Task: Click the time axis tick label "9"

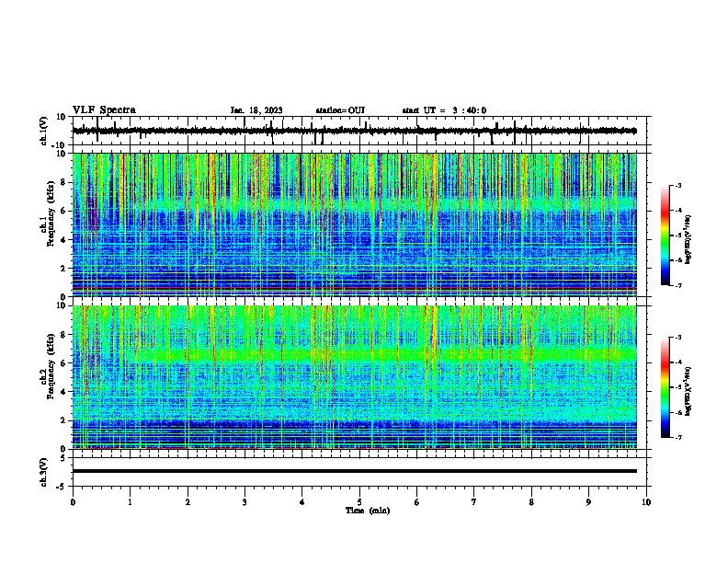Action: pos(588,502)
